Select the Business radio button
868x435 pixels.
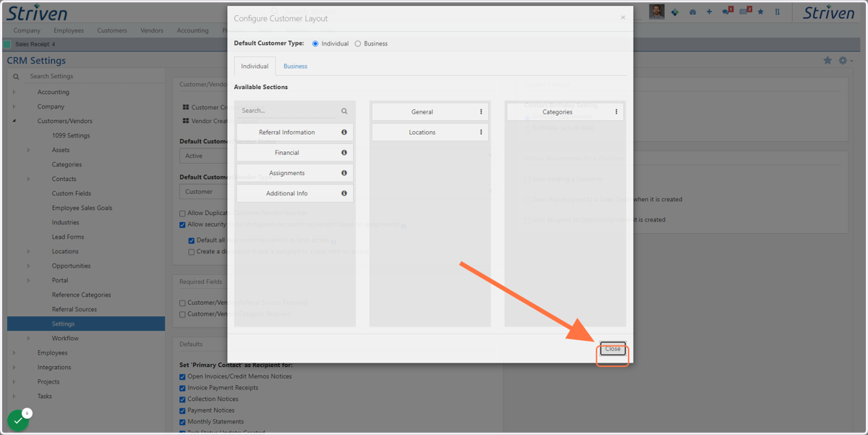(x=358, y=43)
